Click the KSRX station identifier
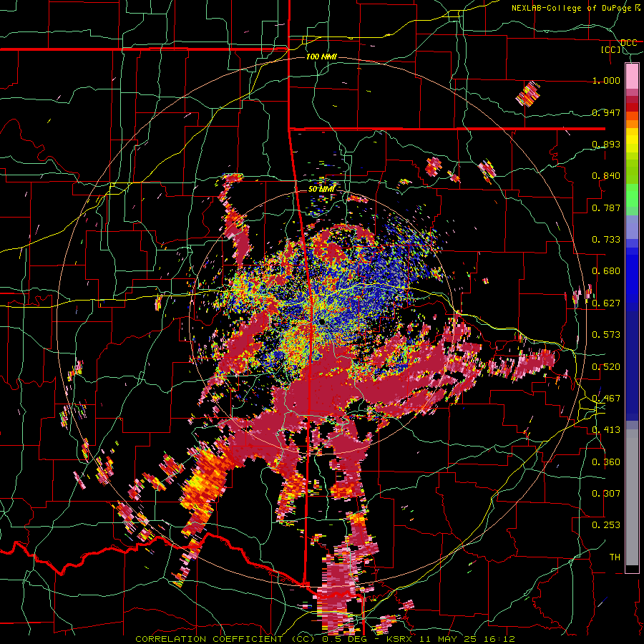The image size is (644, 644). (401, 639)
